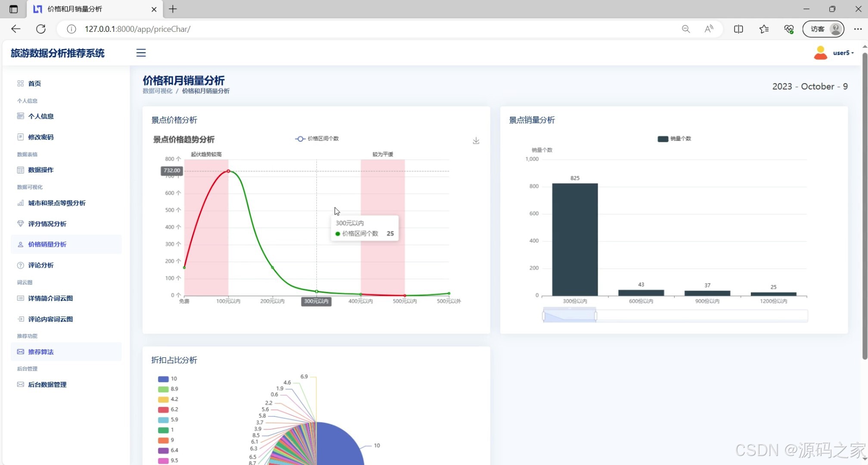The image size is (868, 465).
Task: Toggle pie legend item 4.2
Action: point(168,399)
